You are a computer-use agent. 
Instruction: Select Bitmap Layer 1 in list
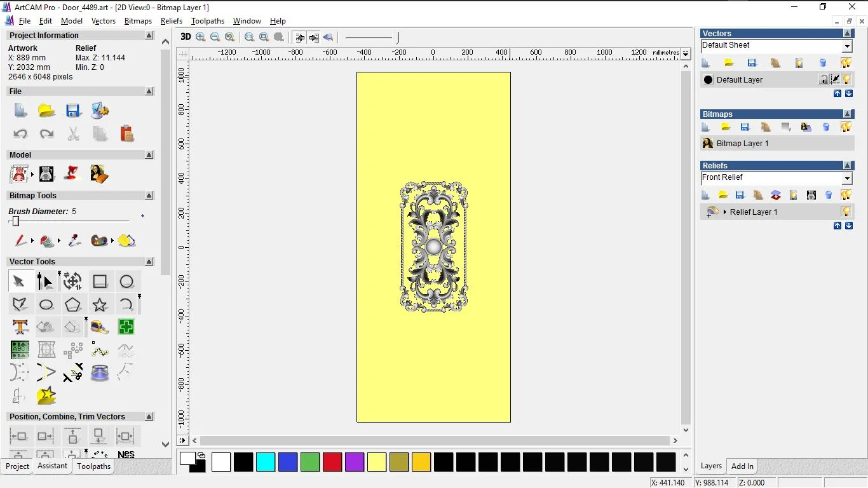(x=742, y=144)
